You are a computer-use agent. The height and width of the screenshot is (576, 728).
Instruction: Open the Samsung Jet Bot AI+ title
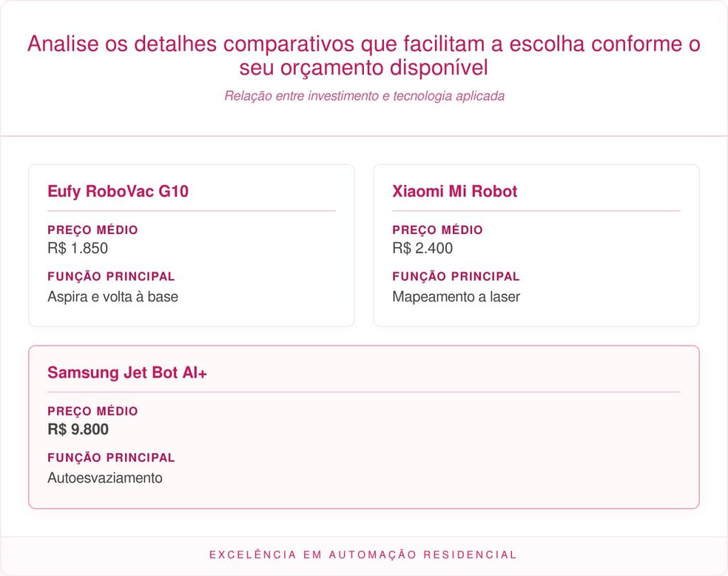coord(127,373)
